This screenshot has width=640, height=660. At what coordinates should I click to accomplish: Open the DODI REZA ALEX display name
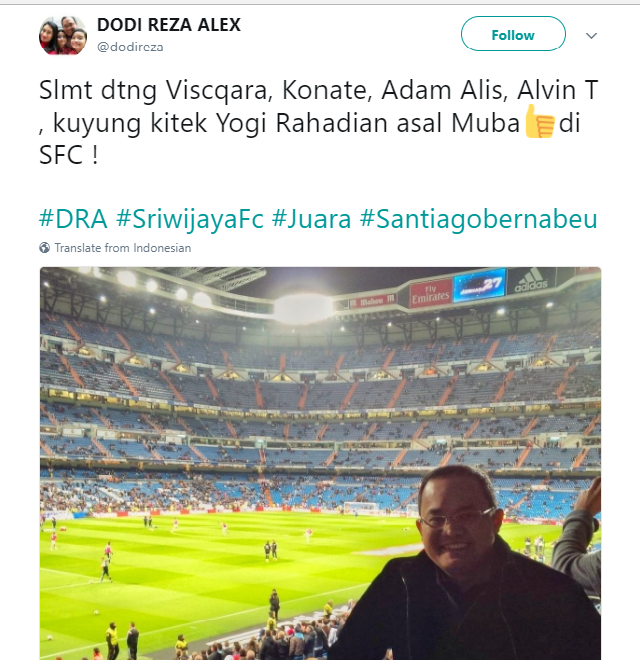pyautogui.click(x=169, y=25)
